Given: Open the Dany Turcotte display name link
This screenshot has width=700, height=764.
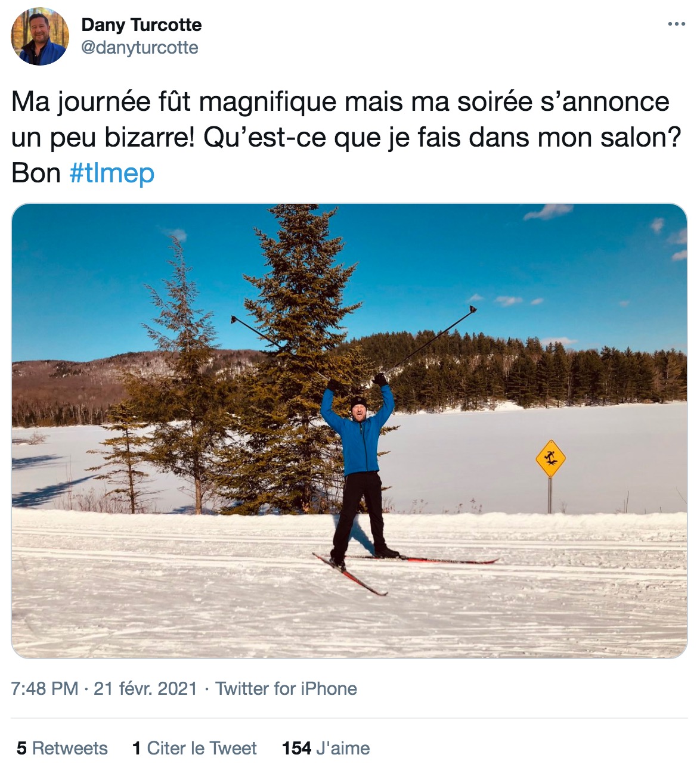Looking at the screenshot, I should 141,25.
